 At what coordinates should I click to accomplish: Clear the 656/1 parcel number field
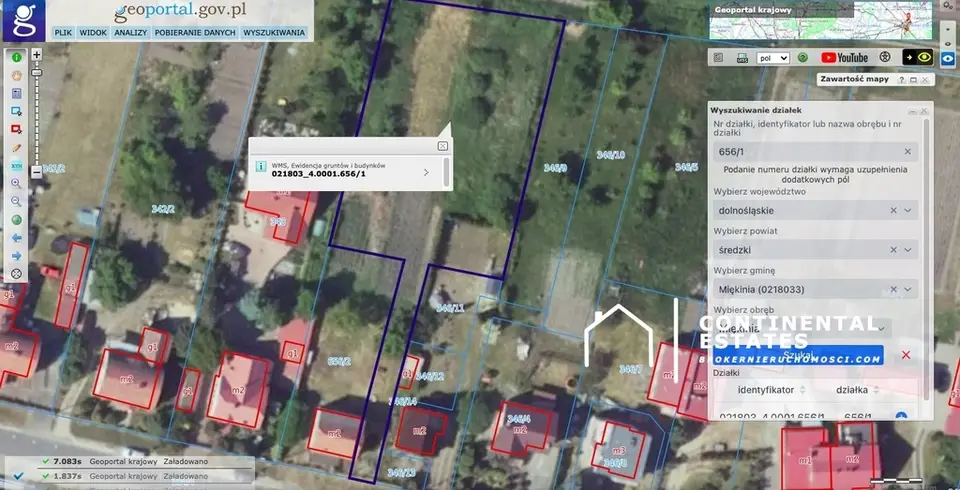(907, 151)
